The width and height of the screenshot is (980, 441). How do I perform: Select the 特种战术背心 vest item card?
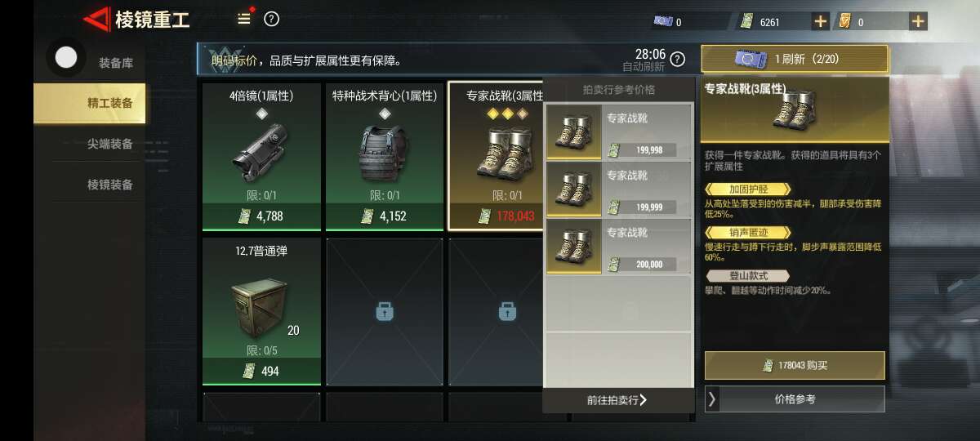coord(385,156)
